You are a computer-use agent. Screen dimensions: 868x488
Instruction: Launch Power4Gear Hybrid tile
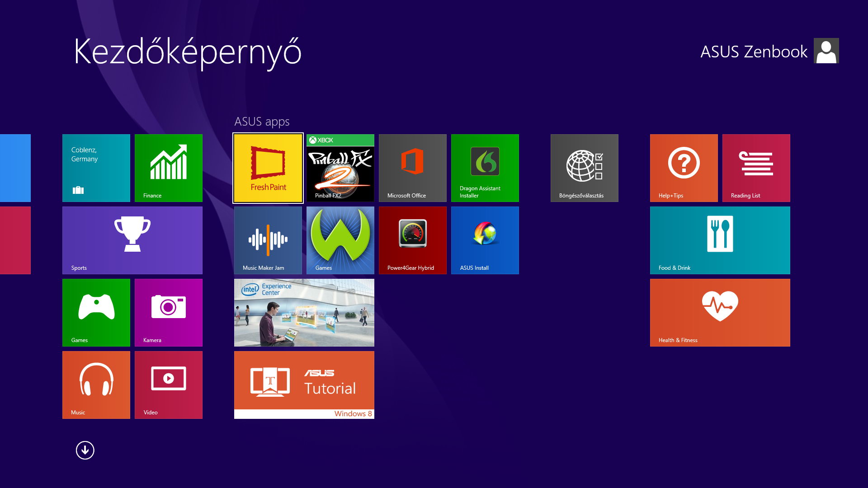412,240
